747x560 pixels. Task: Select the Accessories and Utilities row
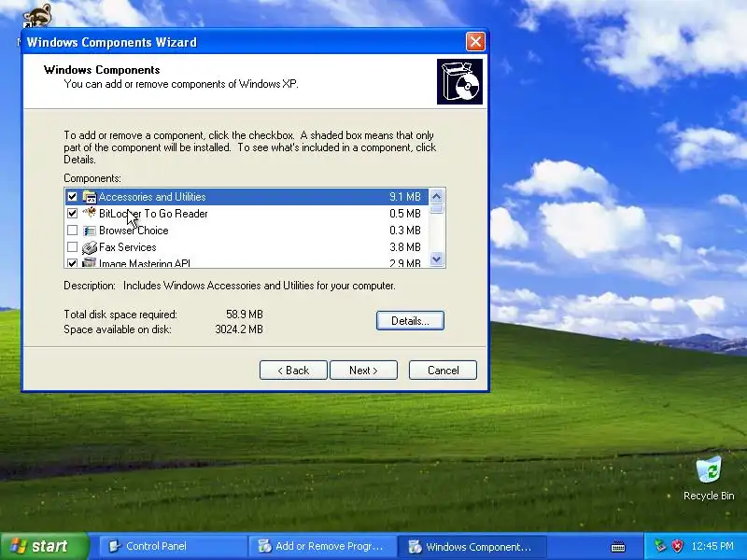coord(247,197)
